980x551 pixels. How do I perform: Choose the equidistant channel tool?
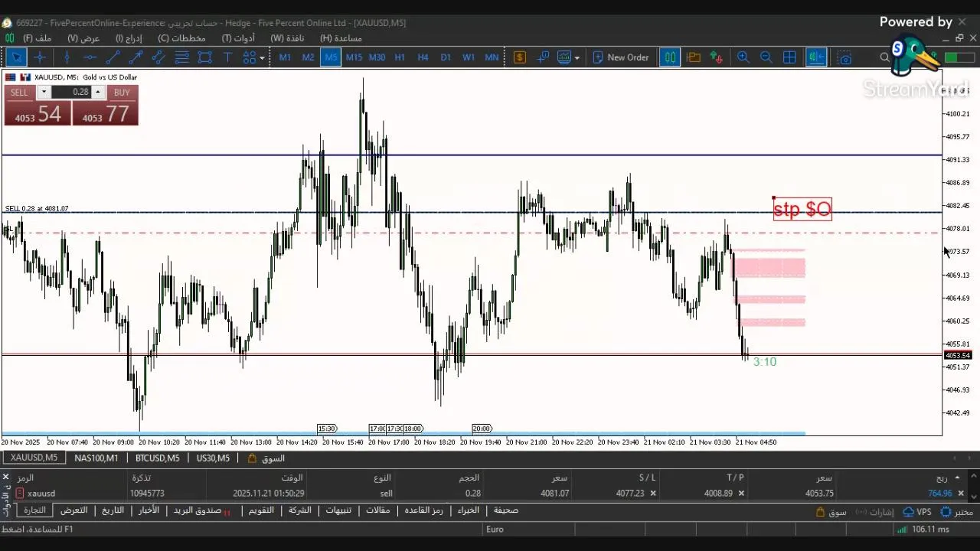coord(158,57)
